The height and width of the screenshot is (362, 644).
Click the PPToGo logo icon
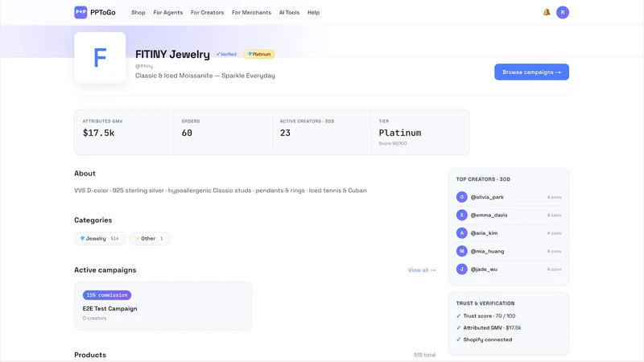[80, 12]
